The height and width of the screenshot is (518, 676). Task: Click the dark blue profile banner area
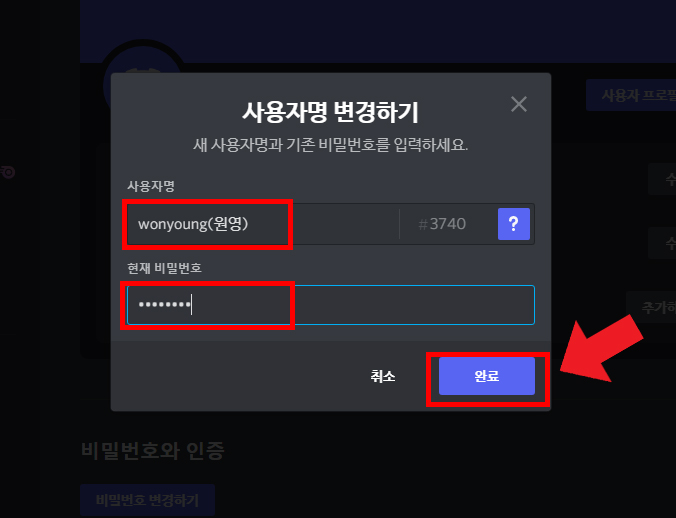tap(378, 31)
